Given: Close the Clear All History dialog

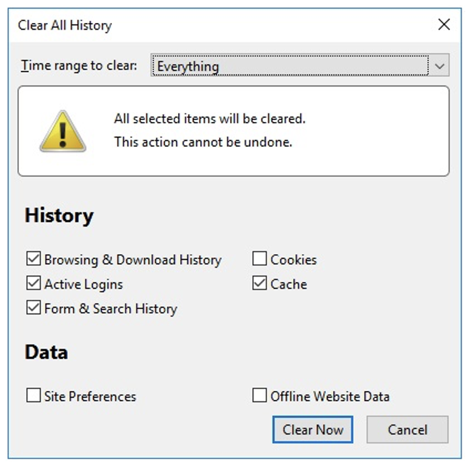Looking at the screenshot, I should (x=444, y=25).
